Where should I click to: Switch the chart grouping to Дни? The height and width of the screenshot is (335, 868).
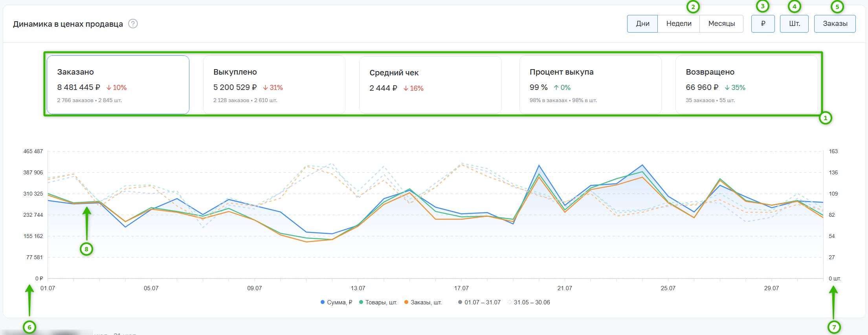642,24
